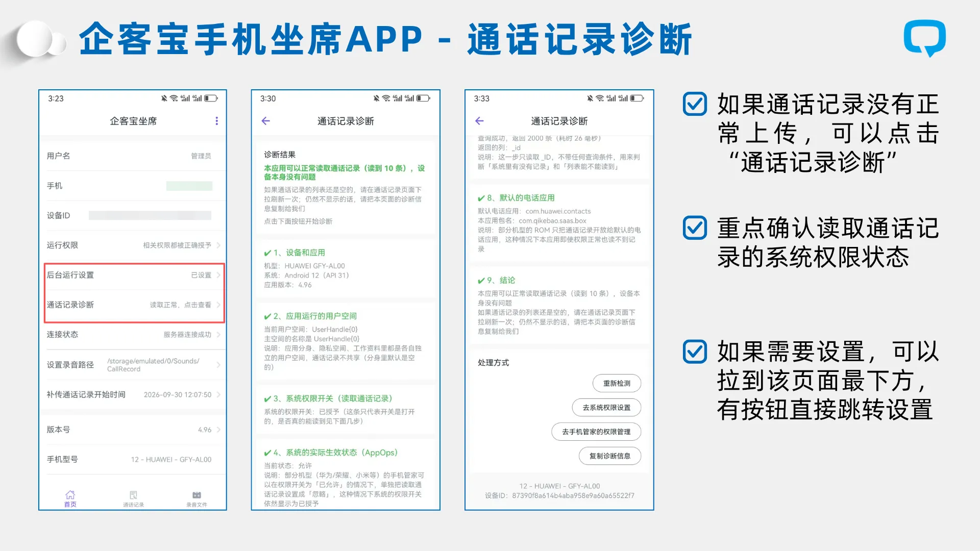Click the 手机型号 row value

click(x=171, y=460)
